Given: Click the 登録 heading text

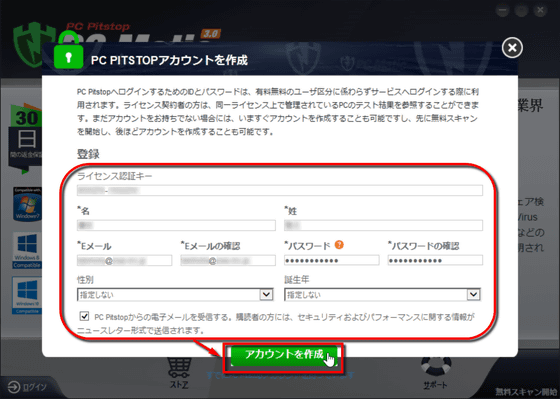Looking at the screenshot, I should [88, 155].
